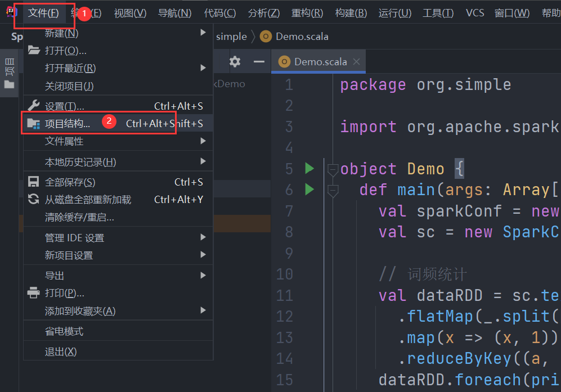The width and height of the screenshot is (561, 392).
Task: Choose 全部保存(S) menu entry
Action: point(118,182)
